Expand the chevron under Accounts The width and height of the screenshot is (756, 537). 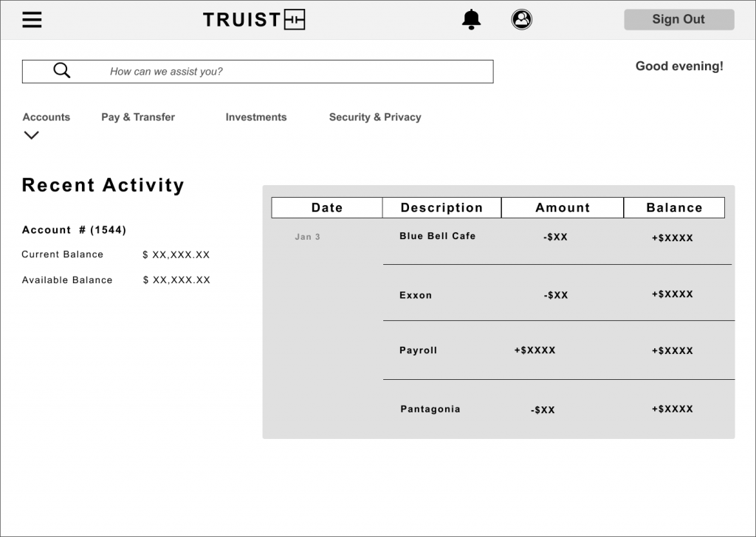click(x=31, y=135)
